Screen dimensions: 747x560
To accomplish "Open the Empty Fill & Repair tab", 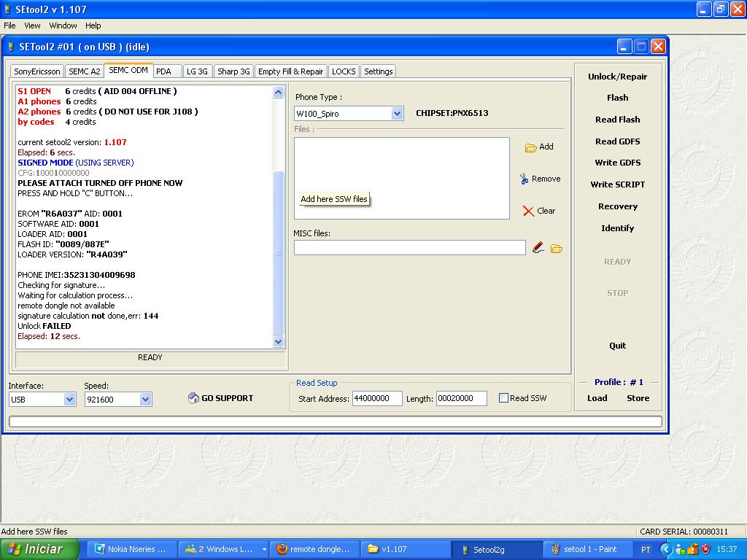I will (290, 71).
